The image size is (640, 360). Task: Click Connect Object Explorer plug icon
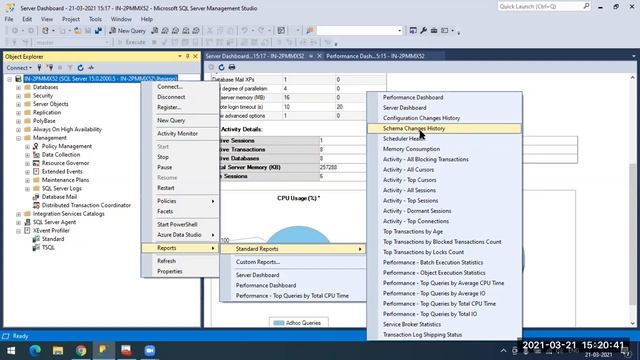coord(39,68)
